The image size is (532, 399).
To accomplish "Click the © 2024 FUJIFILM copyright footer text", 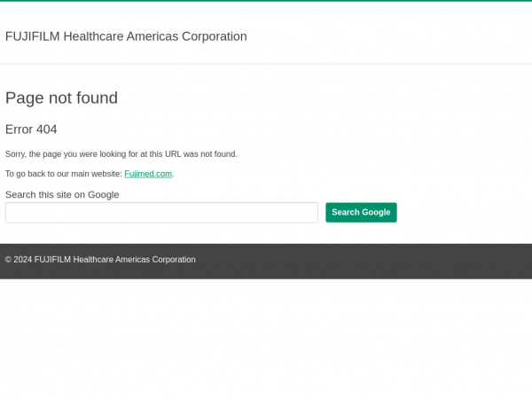I will point(100,260).
